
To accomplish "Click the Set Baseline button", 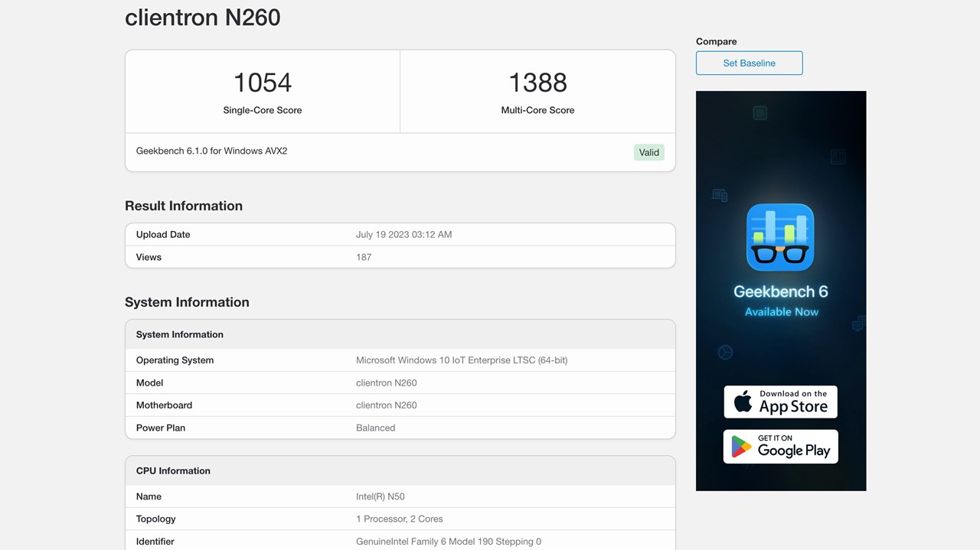I will click(749, 63).
